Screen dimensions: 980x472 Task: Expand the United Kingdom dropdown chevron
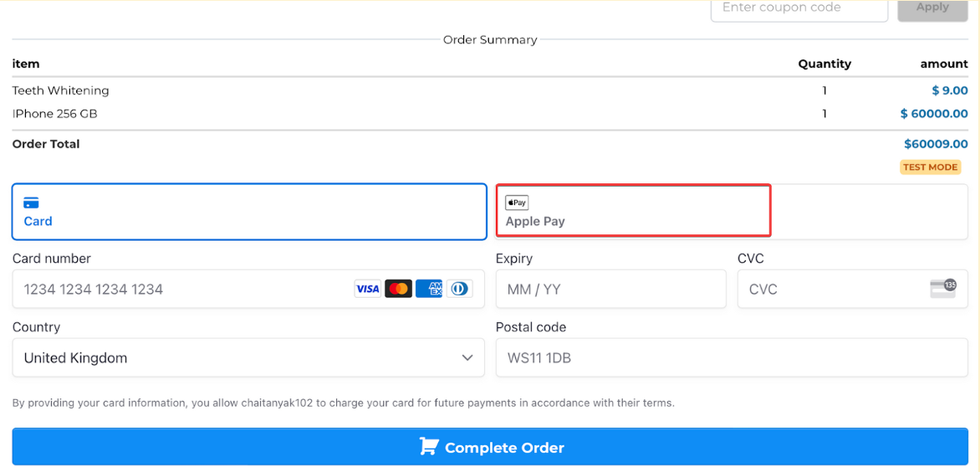[x=467, y=357]
